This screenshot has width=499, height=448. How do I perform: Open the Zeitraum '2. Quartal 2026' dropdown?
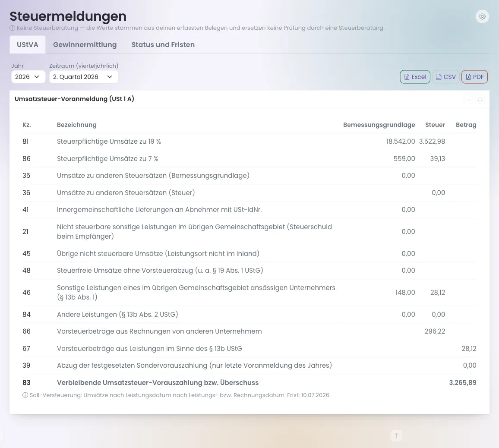pos(83,77)
